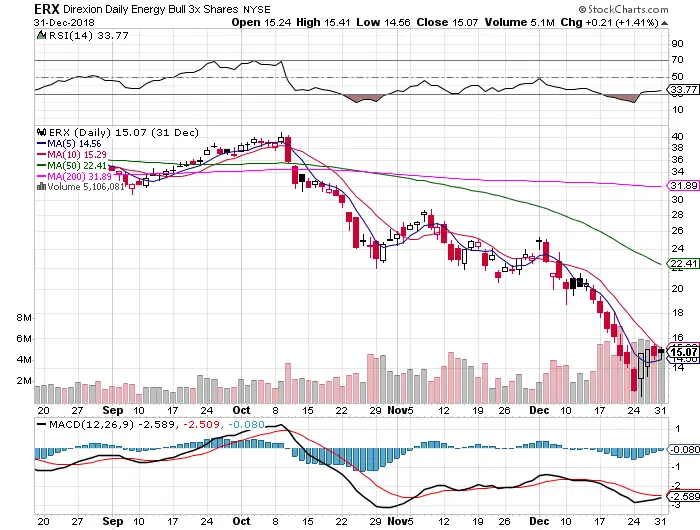Click the 31.89 MA(200) tag on right axis
The width and height of the screenshot is (700, 530).
[684, 185]
